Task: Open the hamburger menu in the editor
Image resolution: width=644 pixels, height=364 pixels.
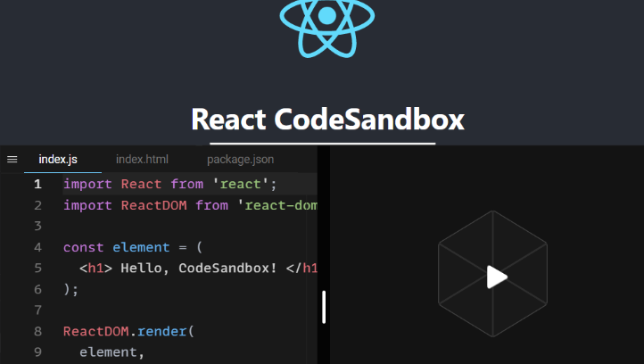Action: pyautogui.click(x=12, y=159)
